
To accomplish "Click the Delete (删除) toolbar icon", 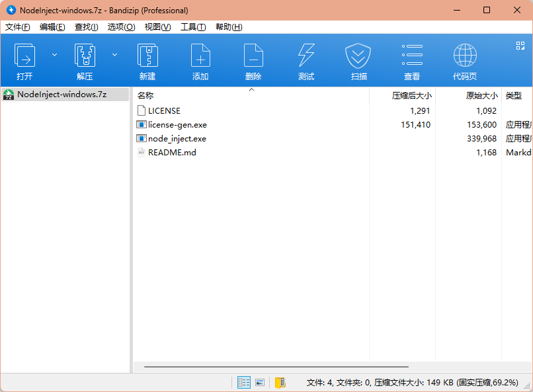I will [253, 56].
